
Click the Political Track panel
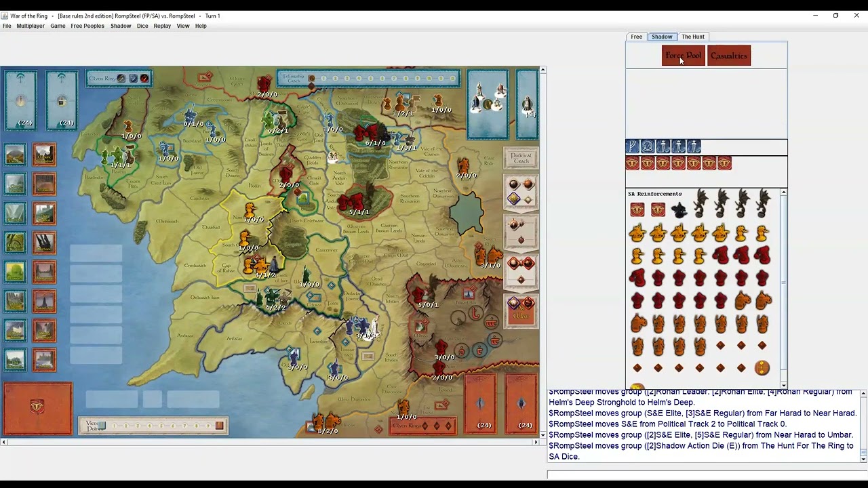[521, 158]
